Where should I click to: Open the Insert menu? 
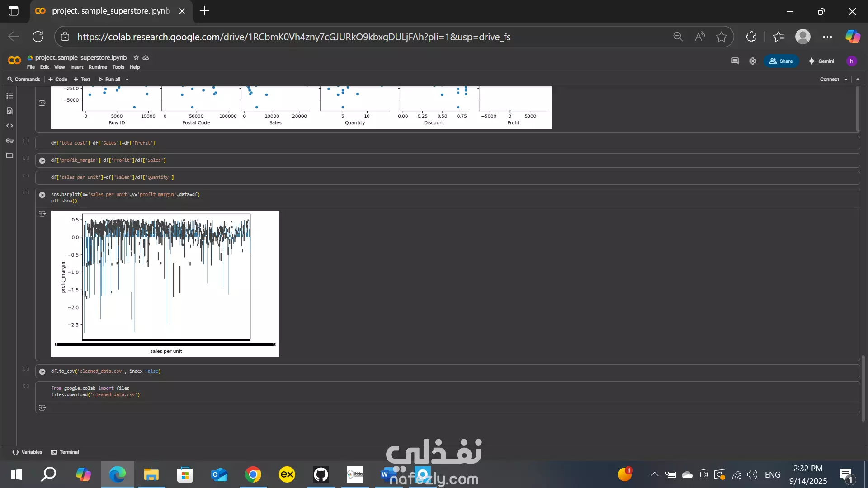(x=77, y=67)
